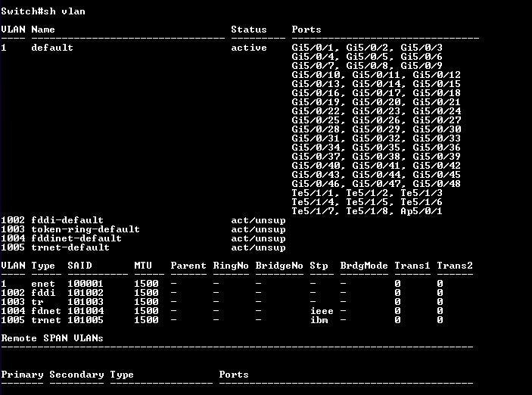Select port 'Gi5/0/14'

tap(376, 84)
